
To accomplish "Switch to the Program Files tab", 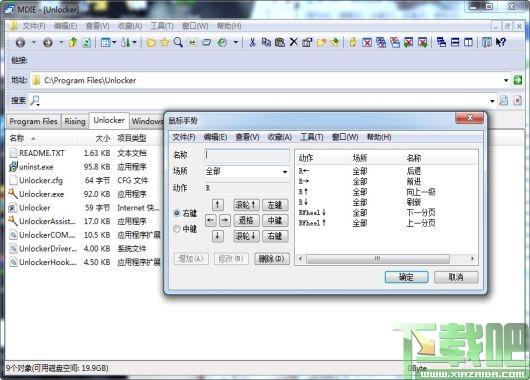I will (x=33, y=121).
